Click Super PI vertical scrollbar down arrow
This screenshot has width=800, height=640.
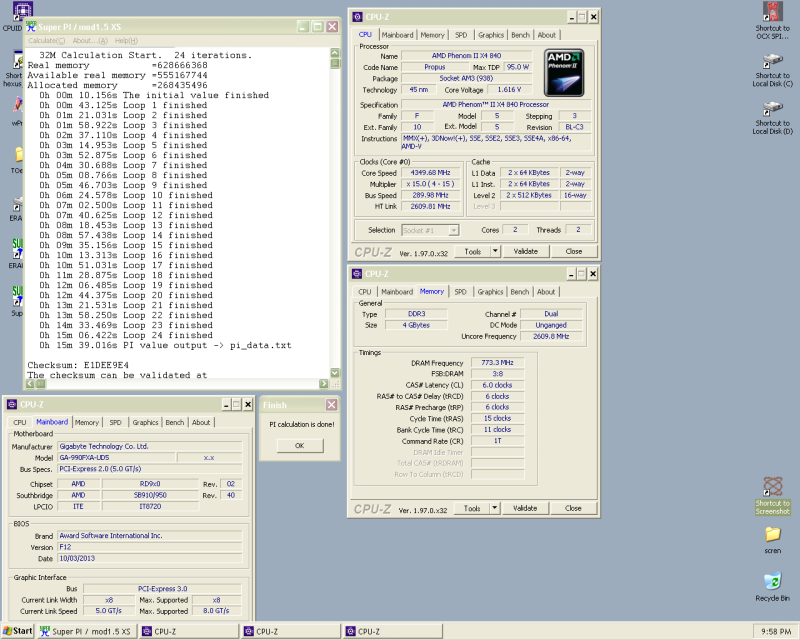(x=335, y=373)
